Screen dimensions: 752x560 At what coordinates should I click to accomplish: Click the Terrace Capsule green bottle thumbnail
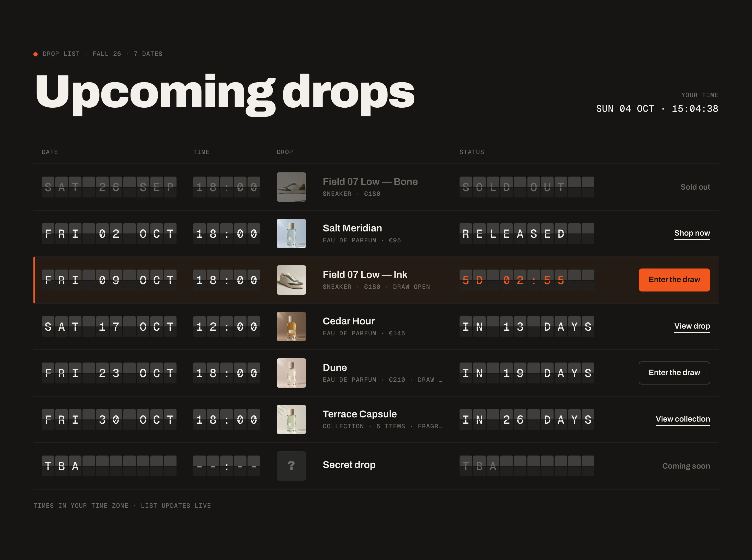(291, 419)
